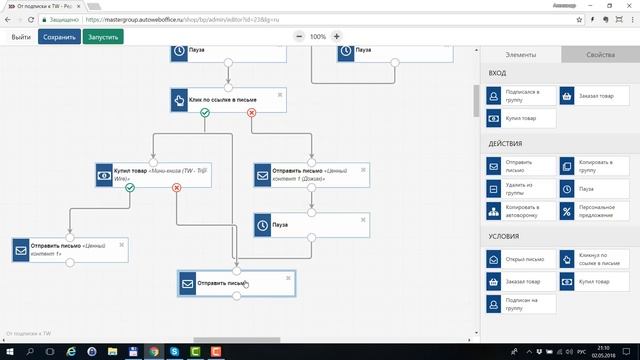The image size is (640, 360).
Task: Choose Заказал товар condition under УСЛОВИЯ
Action: pyautogui.click(x=521, y=282)
